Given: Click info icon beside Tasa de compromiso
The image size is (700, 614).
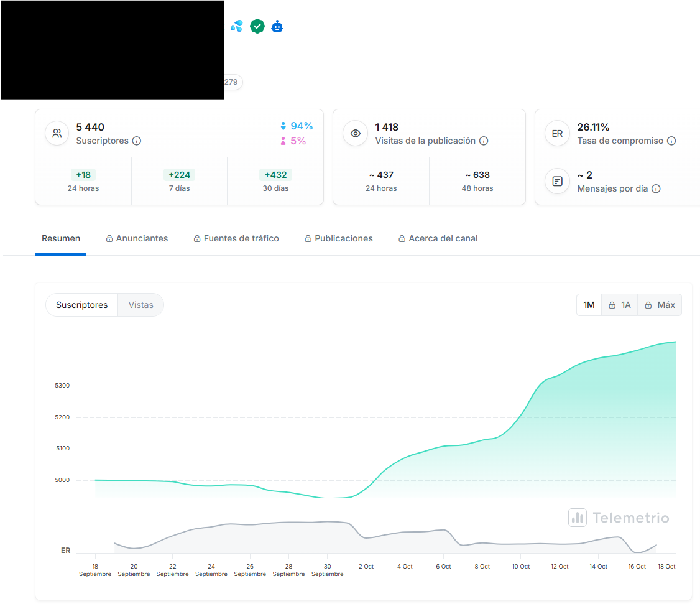Looking at the screenshot, I should (671, 141).
